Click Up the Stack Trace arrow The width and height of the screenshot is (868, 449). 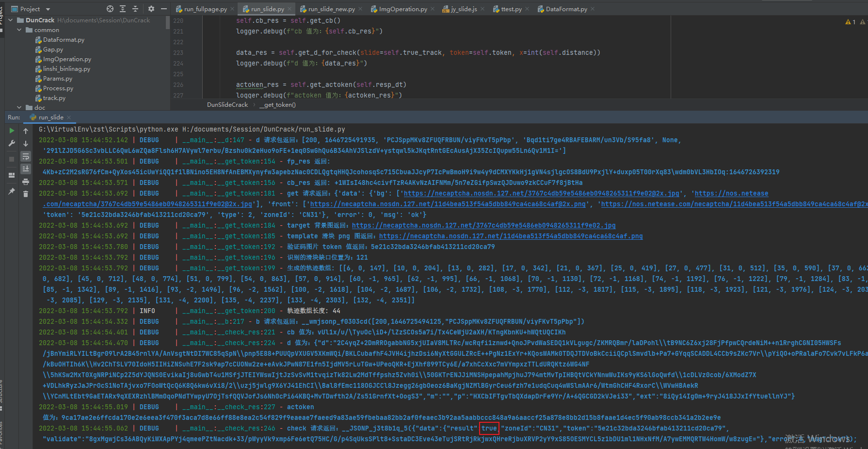pos(26,131)
